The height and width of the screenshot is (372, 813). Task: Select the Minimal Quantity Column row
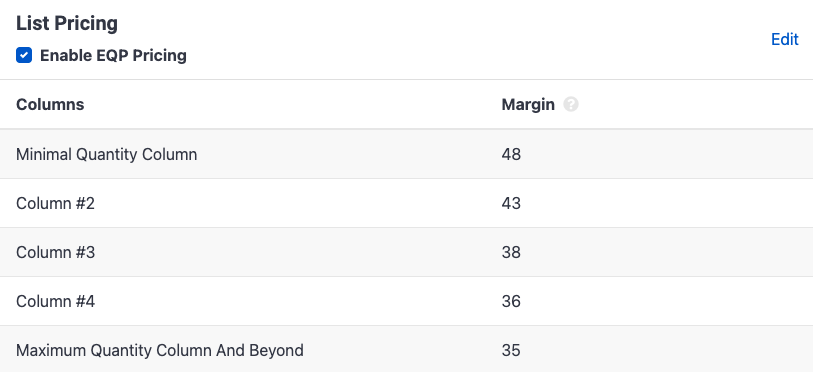point(406,154)
